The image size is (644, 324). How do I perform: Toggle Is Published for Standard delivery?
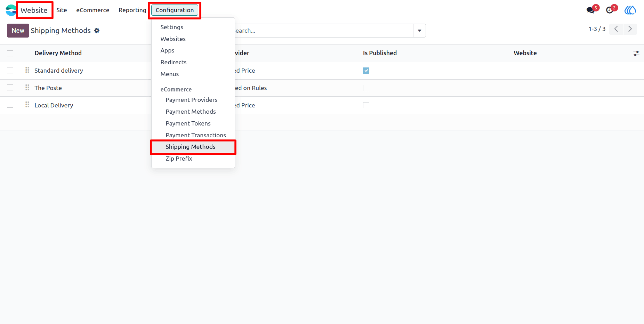366,71
